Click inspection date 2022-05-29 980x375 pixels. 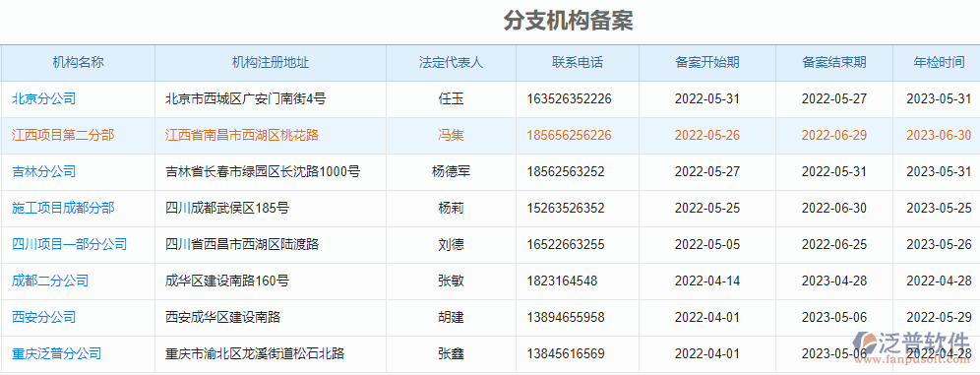click(939, 317)
